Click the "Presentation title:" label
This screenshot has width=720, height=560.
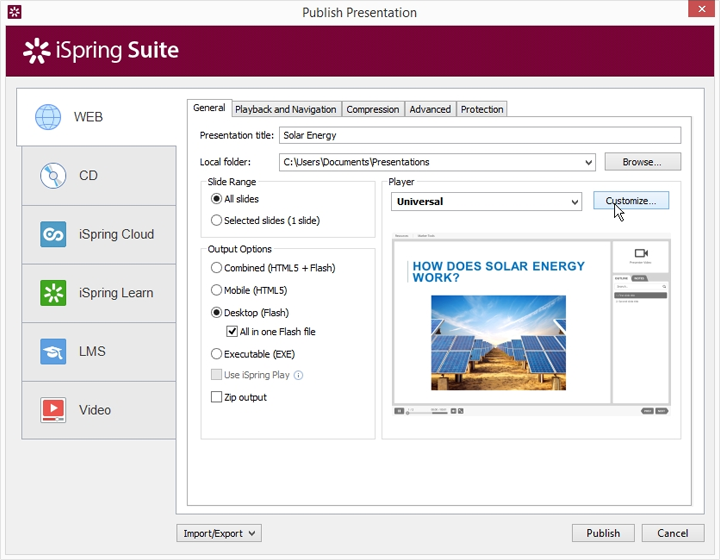tap(236, 135)
